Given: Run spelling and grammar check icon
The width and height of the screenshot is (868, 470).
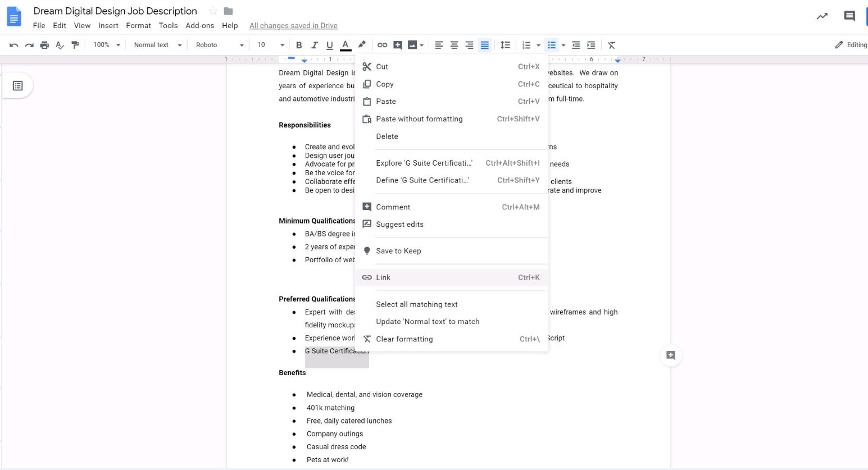Looking at the screenshot, I should [x=60, y=45].
